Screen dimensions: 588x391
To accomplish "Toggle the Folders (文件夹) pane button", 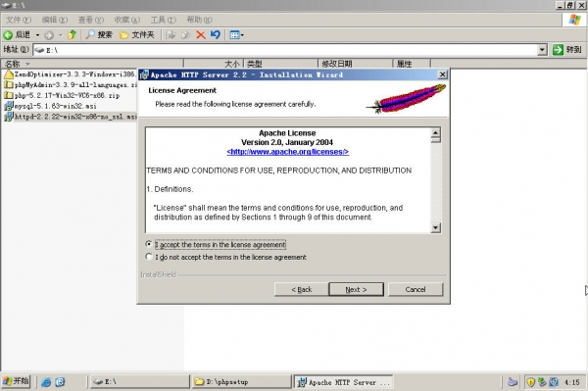I will (x=137, y=35).
